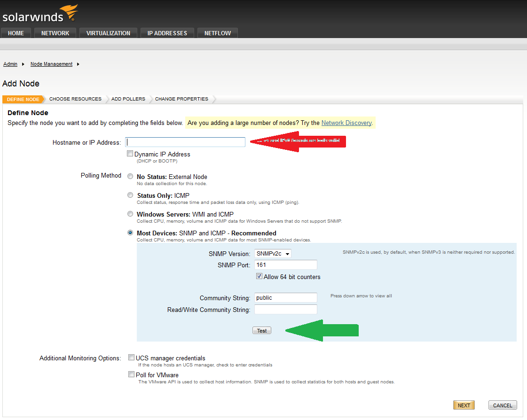Enable the Poll for VMware checkbox
Image resolution: width=527 pixels, height=420 pixels.
(x=132, y=374)
